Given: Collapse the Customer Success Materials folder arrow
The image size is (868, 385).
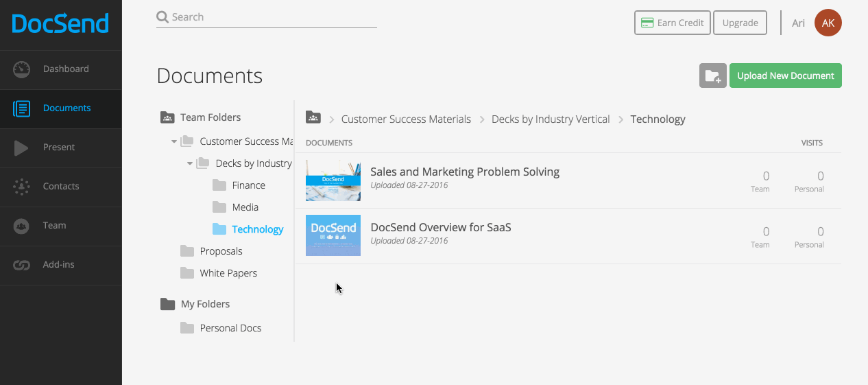Looking at the screenshot, I should point(174,141).
